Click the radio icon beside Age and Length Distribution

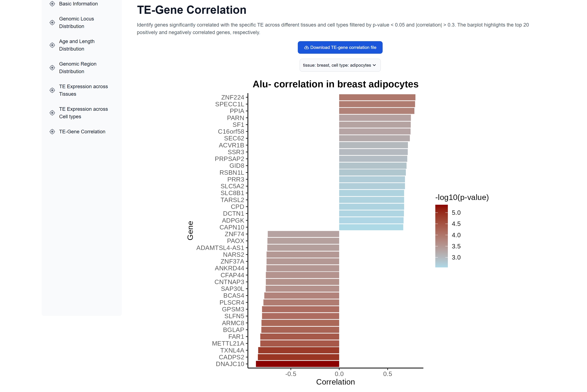click(x=52, y=45)
